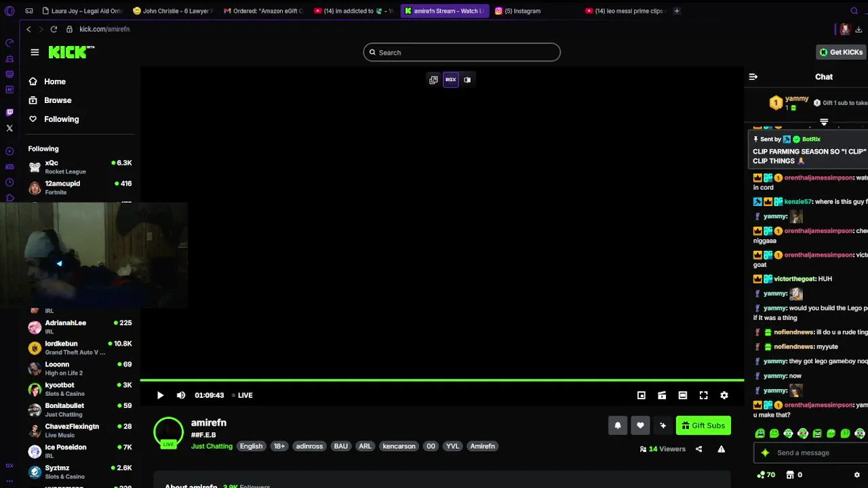Open Syztmz's channel
This screenshot has height=488, width=868.
click(x=80, y=472)
